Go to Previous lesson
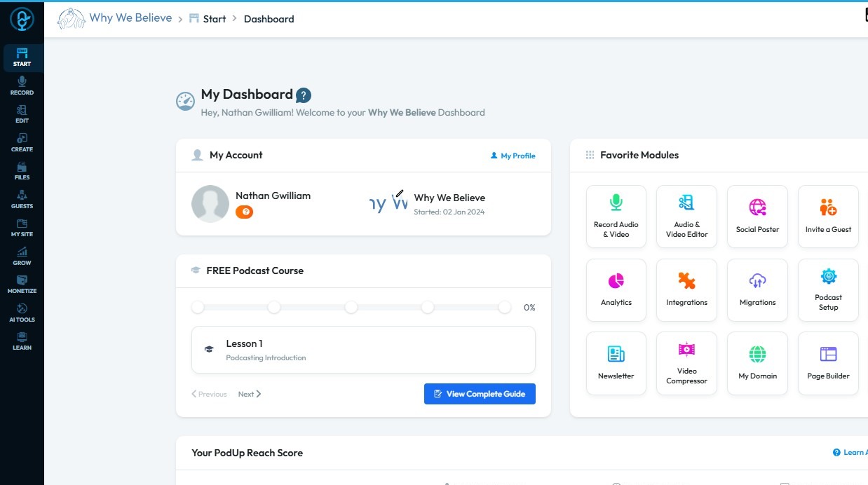Screen dimensions: 868x485 point(209,394)
